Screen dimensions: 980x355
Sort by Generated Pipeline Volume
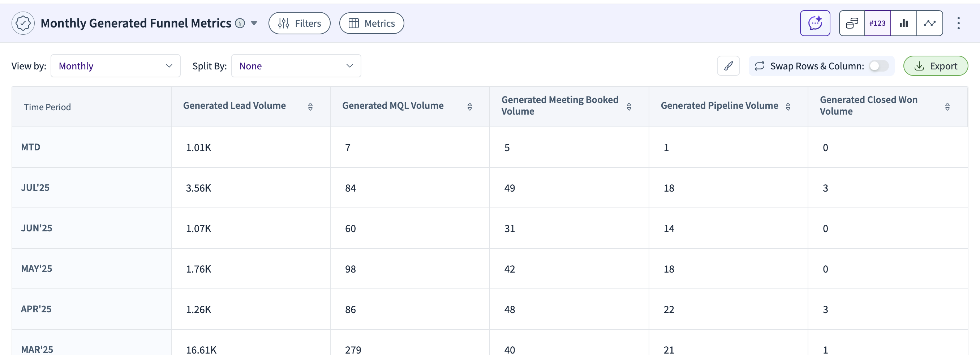pos(788,107)
